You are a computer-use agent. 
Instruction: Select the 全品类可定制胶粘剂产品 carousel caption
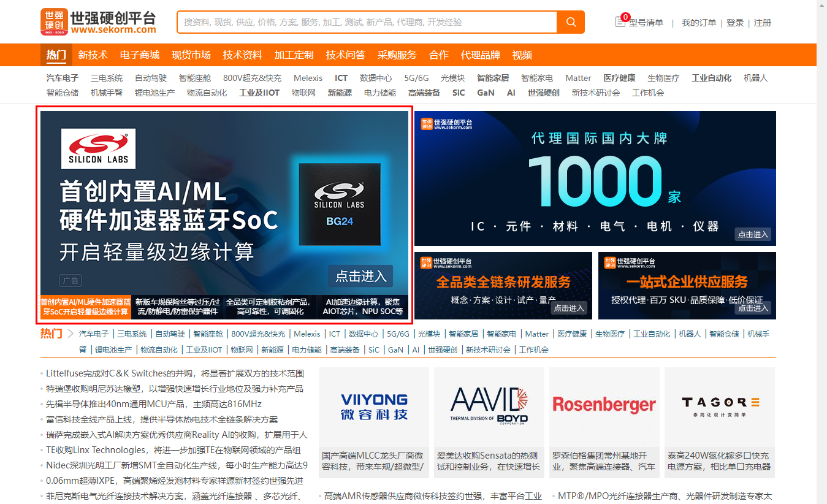tap(270, 307)
